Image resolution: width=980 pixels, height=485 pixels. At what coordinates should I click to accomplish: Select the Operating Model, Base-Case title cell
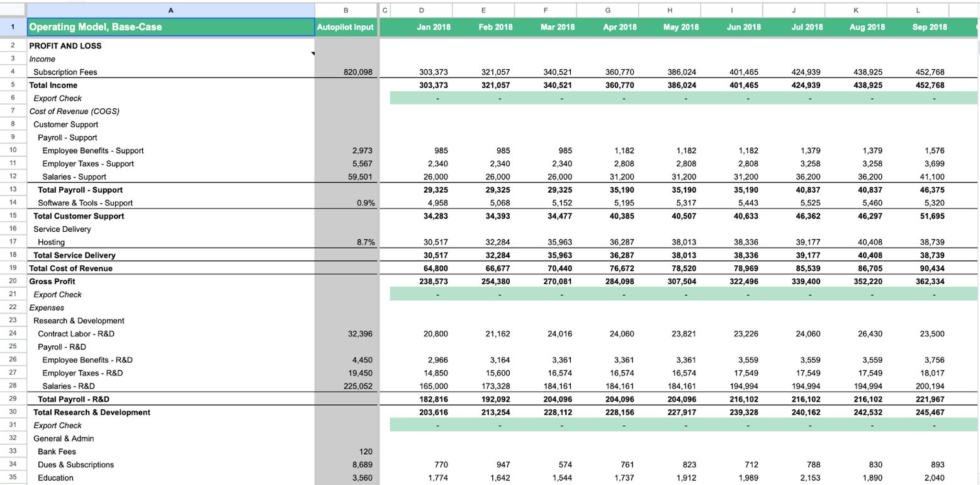coord(171,27)
